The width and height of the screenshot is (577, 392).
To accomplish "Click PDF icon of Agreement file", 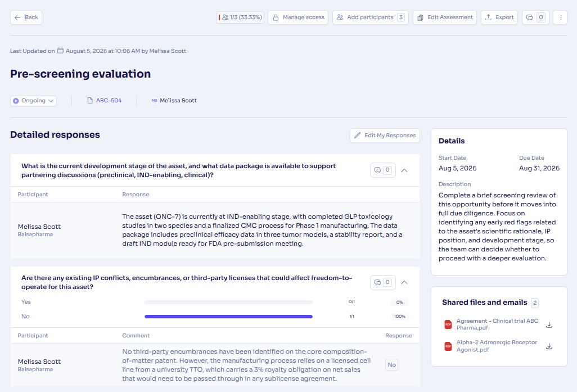I will 448,325.
